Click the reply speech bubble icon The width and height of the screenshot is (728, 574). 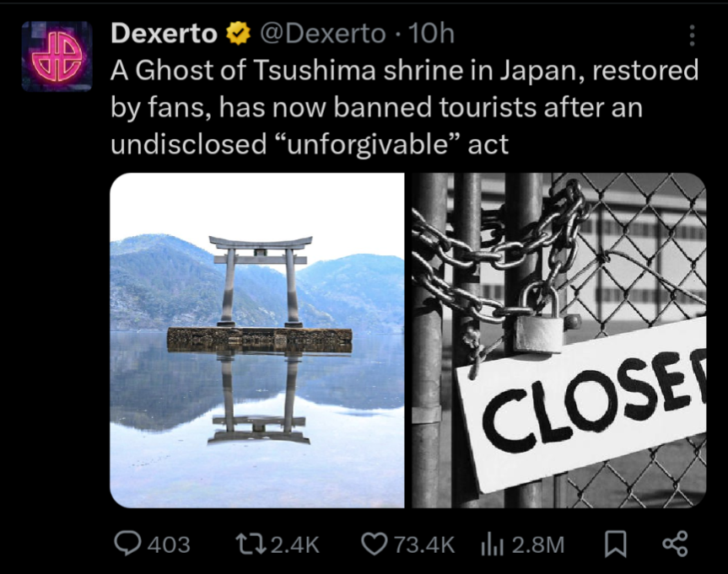(x=127, y=544)
